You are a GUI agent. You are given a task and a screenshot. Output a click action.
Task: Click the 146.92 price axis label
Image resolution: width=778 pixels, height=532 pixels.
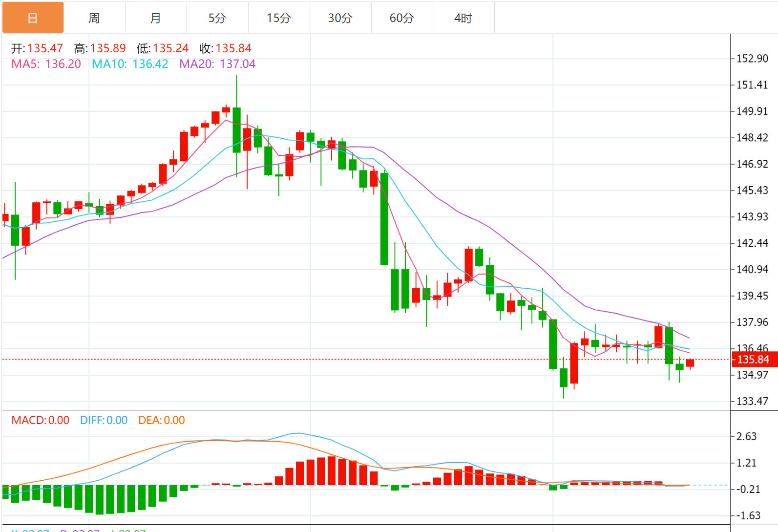[x=752, y=164]
